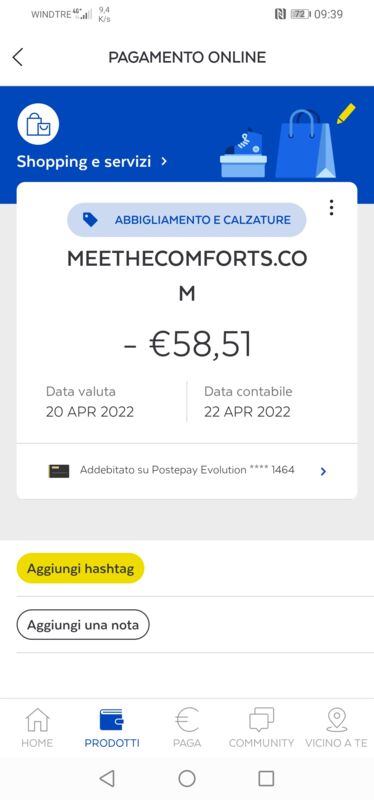The image size is (374, 800).
Task: Tap Addebitato su Postepay Evolution row
Action: 187,471
